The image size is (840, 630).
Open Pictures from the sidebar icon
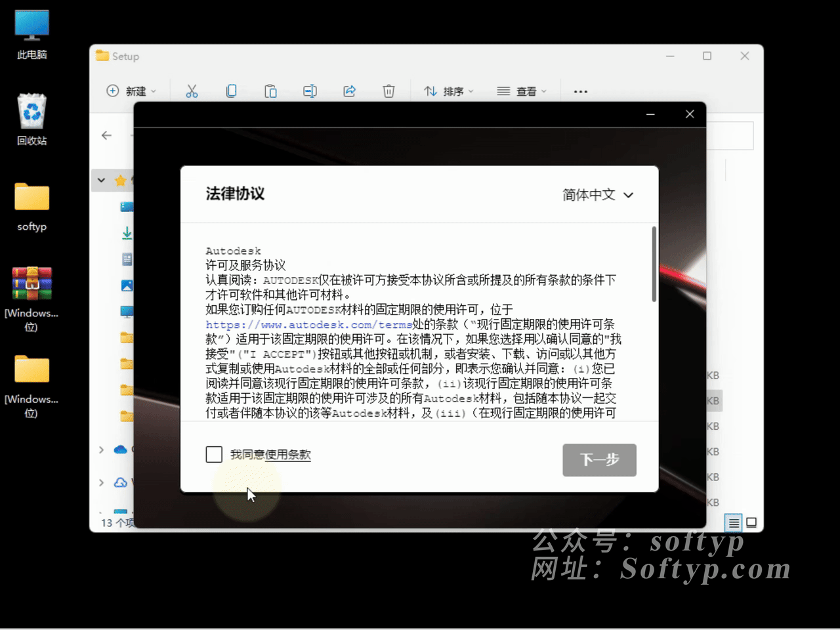pyautogui.click(x=127, y=285)
